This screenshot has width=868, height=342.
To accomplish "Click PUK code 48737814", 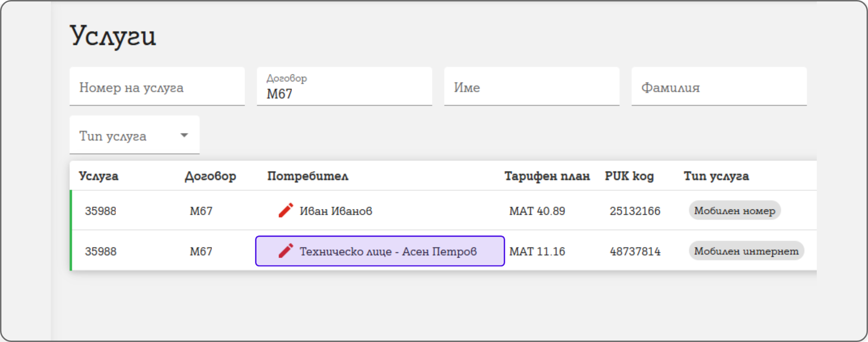I will point(635,252).
